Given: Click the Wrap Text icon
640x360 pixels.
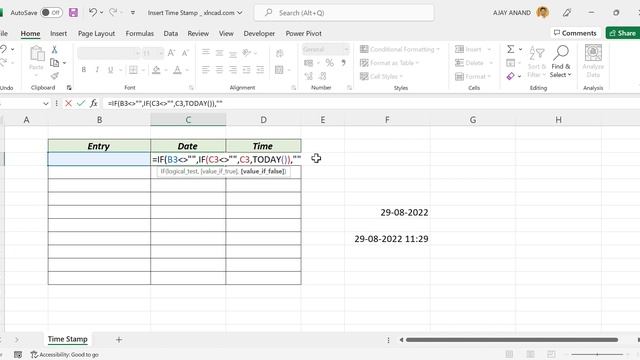Looking at the screenshot, I should 280,53.
